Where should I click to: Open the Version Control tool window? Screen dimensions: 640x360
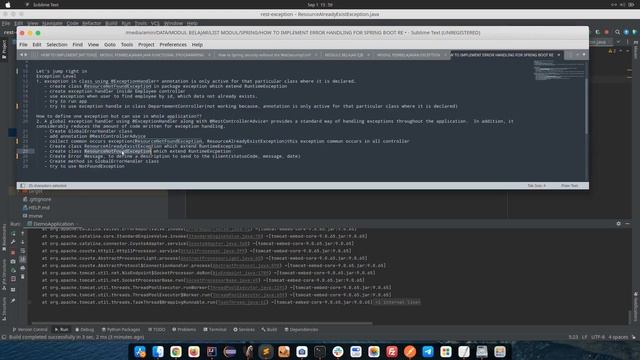pos(30,329)
